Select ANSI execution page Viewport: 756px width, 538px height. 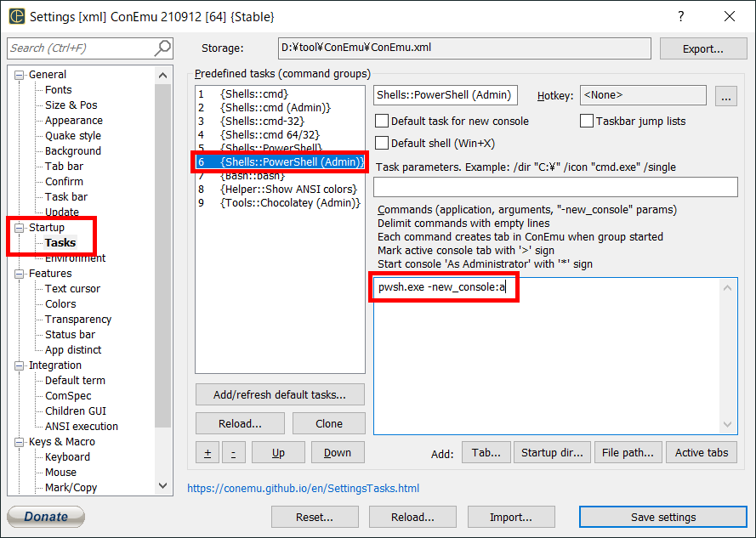coord(82,427)
